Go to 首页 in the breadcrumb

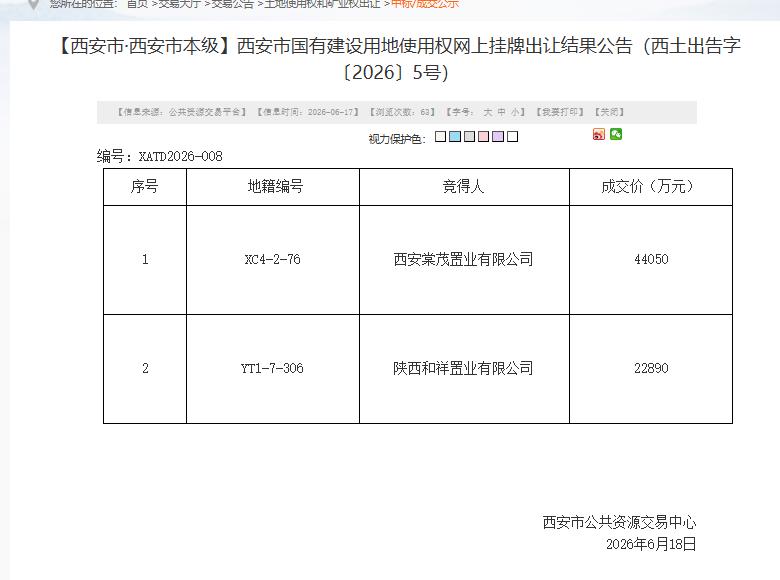pos(137,4)
